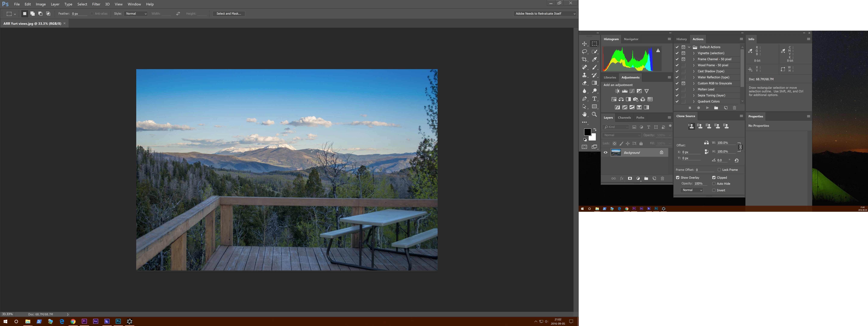Enable the Invert checkbox
Viewport: 868px width, 326px height.
714,190
